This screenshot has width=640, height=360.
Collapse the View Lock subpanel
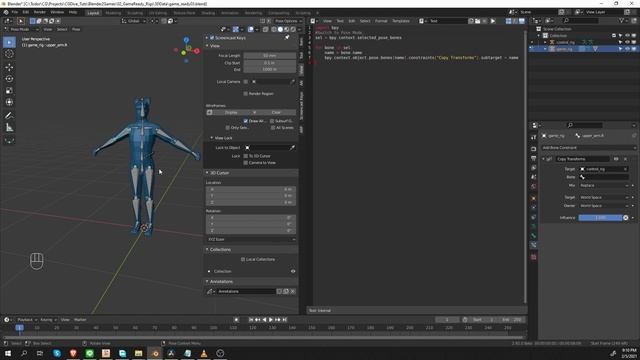coord(211,138)
